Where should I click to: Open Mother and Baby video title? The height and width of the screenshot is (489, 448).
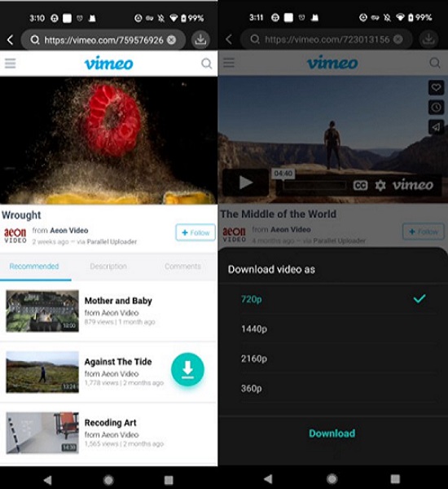coord(118,301)
